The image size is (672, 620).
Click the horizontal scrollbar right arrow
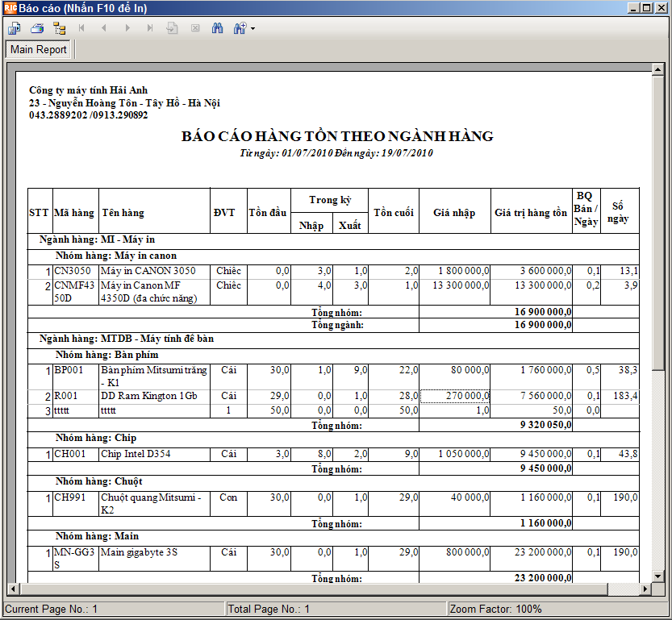coord(645,589)
